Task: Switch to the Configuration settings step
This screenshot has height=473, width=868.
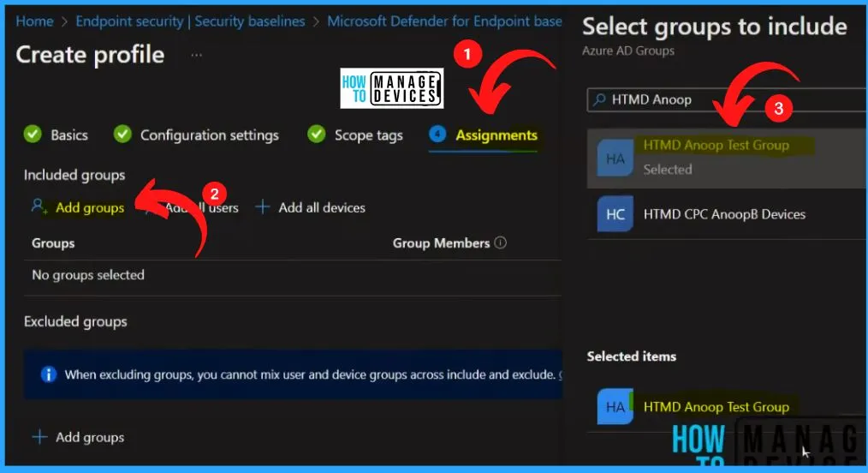Action: 209,135
